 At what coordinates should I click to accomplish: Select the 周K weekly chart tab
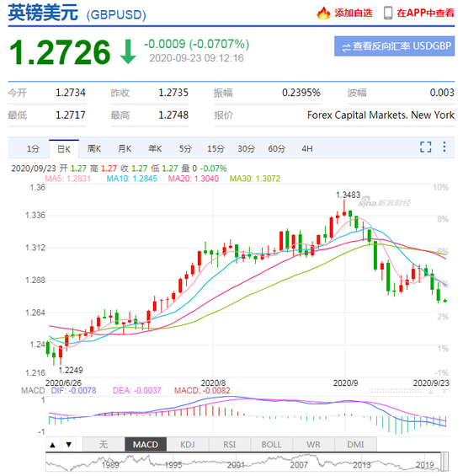click(94, 149)
